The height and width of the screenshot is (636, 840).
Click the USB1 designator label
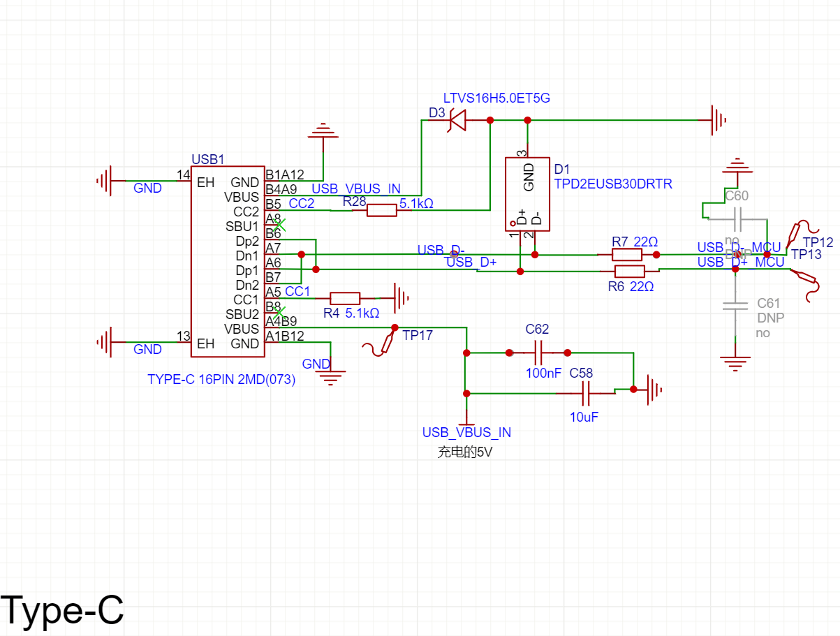[208, 160]
